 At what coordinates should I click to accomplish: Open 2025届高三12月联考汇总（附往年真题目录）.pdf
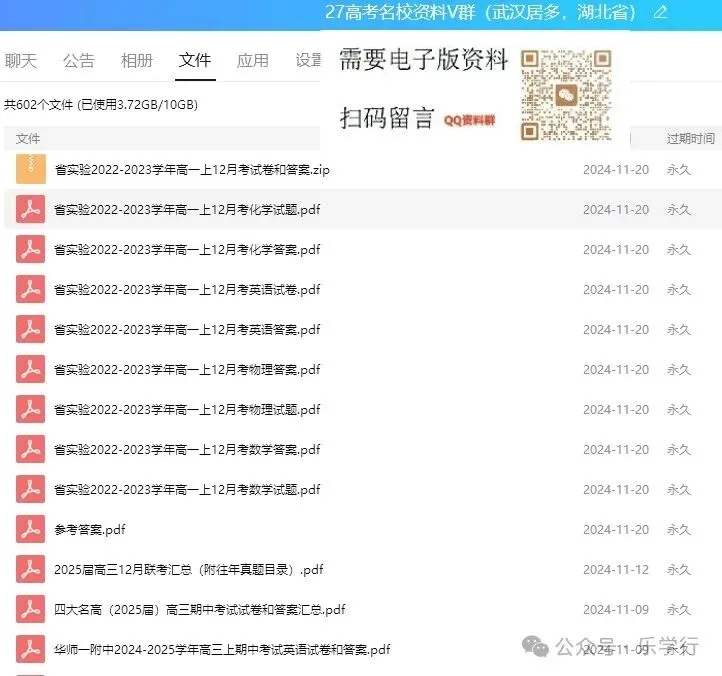189,570
